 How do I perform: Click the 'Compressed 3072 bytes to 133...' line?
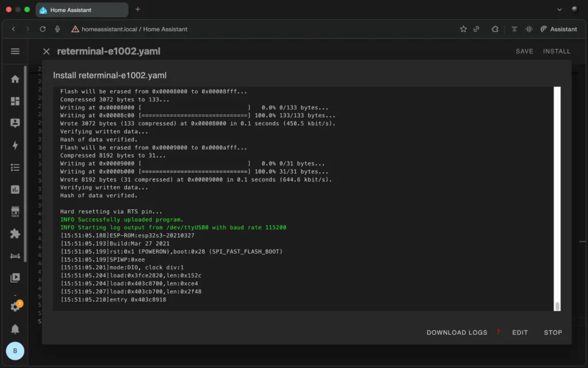(x=115, y=99)
